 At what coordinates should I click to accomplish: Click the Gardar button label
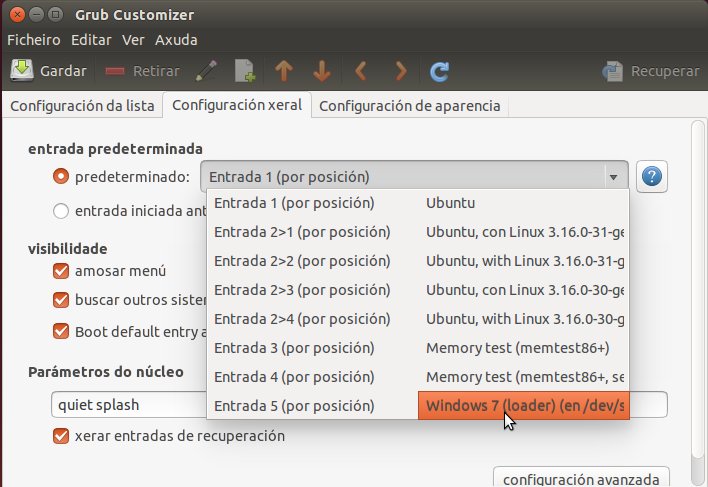click(x=63, y=71)
